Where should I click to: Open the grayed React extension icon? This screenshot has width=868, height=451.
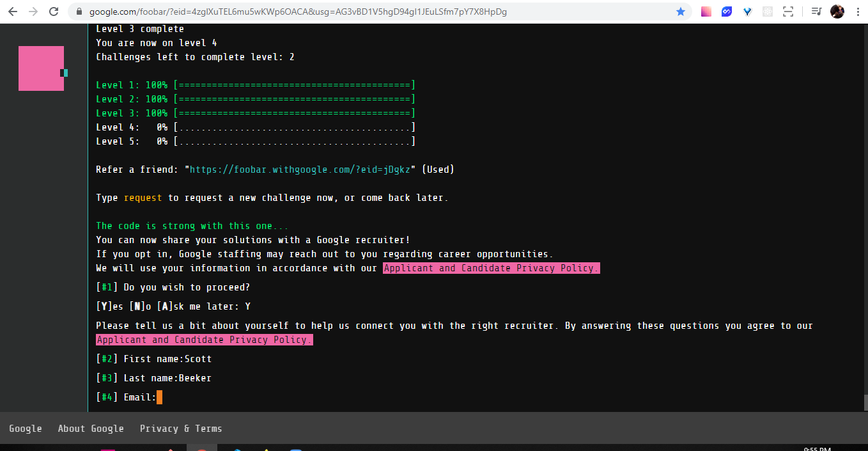pos(768,12)
